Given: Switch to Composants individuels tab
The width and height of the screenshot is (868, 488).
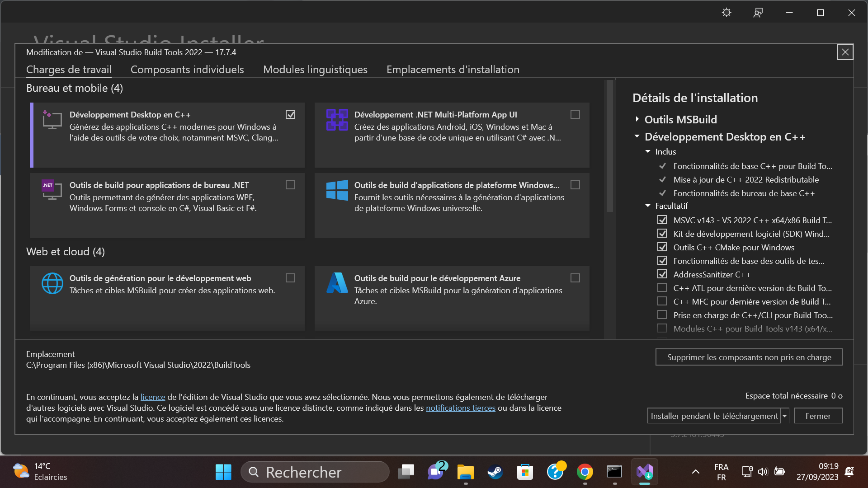Looking at the screenshot, I should (187, 70).
